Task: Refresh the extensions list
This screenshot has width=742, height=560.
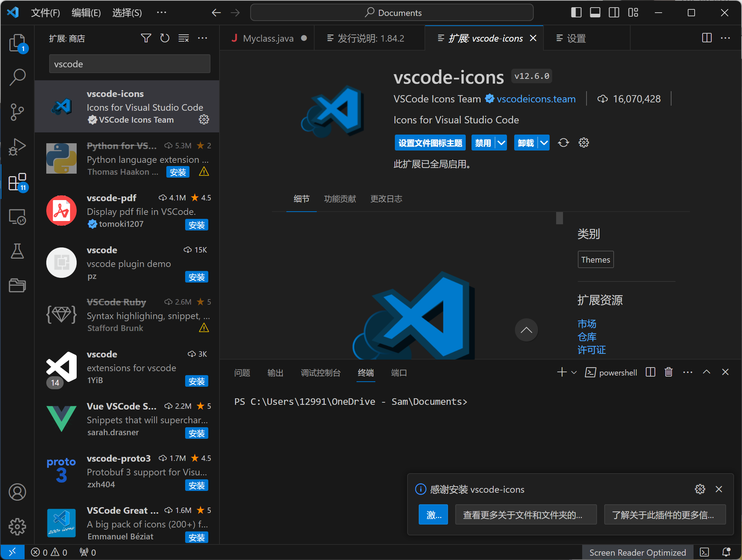Action: (165, 38)
